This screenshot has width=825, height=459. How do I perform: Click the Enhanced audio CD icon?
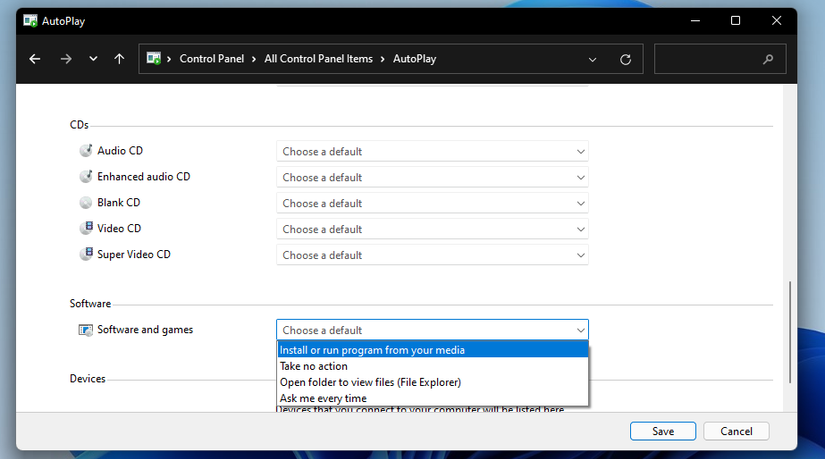pyautogui.click(x=85, y=177)
